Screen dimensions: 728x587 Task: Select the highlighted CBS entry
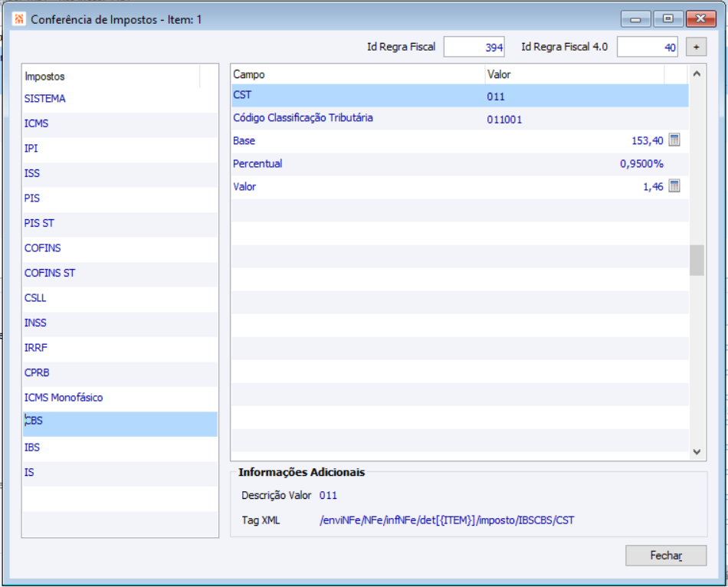point(120,424)
